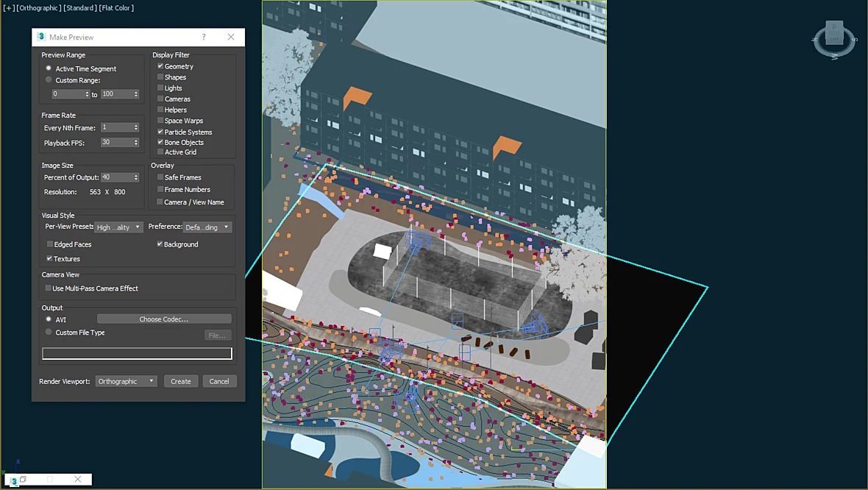Close the minimized floating window

77,479
